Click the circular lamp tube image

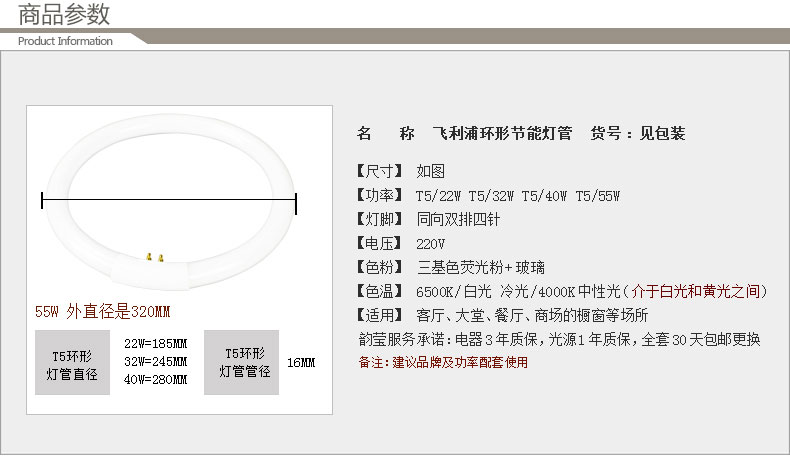[169, 202]
